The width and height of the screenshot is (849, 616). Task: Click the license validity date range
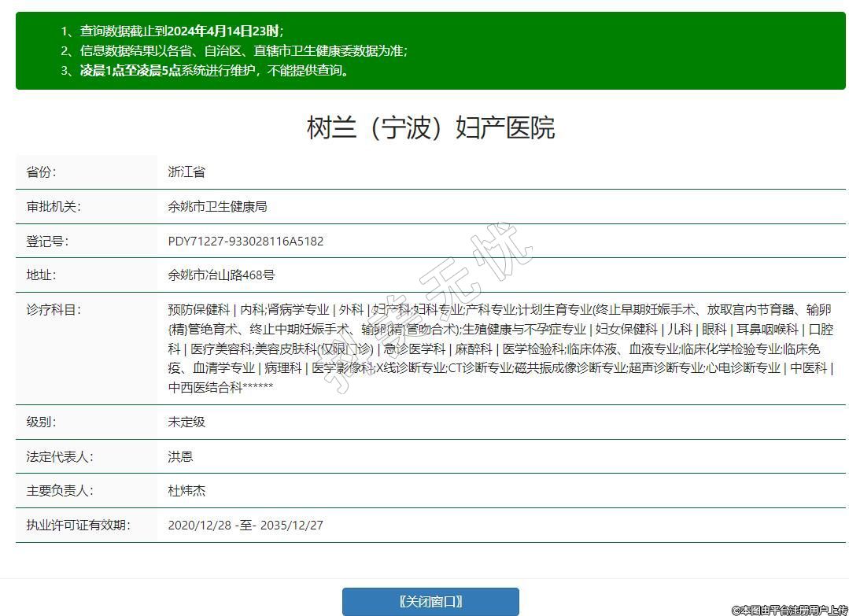245,526
